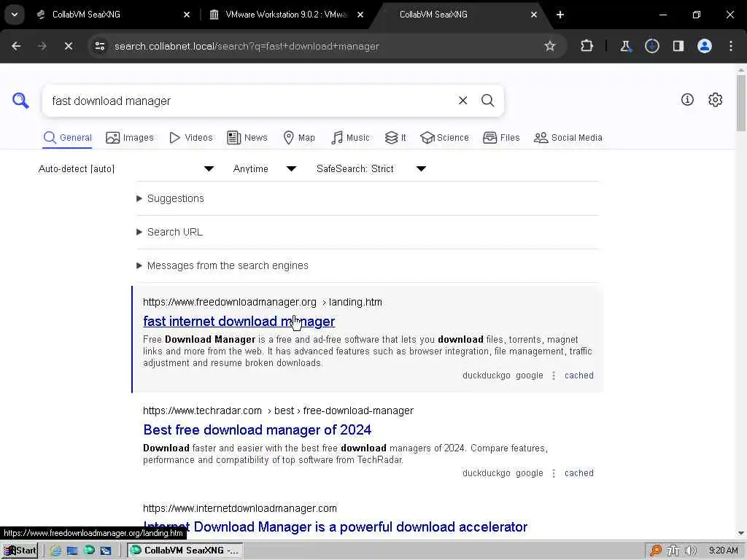Viewport: 747px width, 560px height.
Task: Click the show desktop quick launch icon
Action: coord(72,551)
